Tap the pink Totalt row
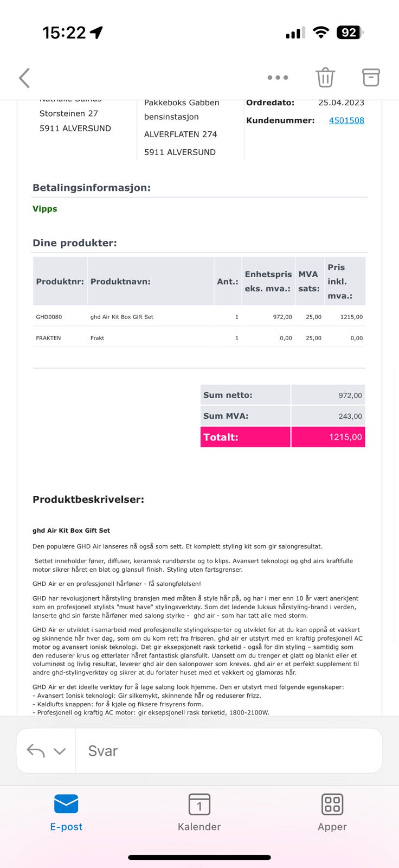 (282, 437)
